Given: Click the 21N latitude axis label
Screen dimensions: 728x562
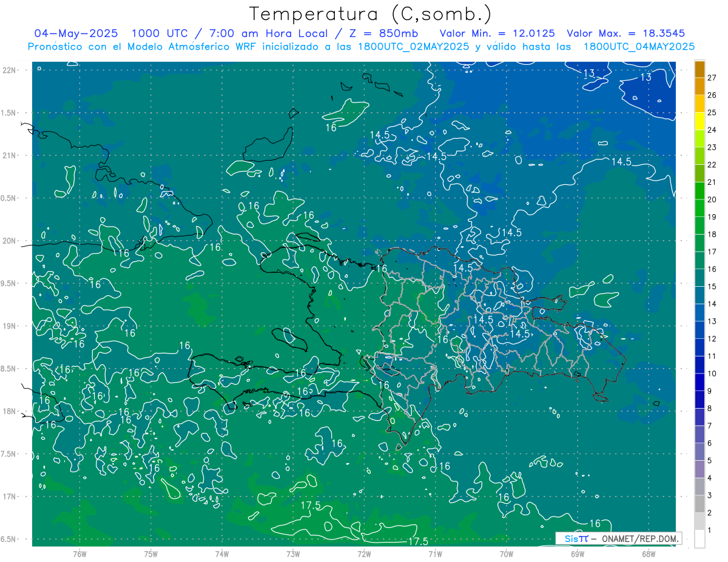Looking at the screenshot, I should 9,155.
